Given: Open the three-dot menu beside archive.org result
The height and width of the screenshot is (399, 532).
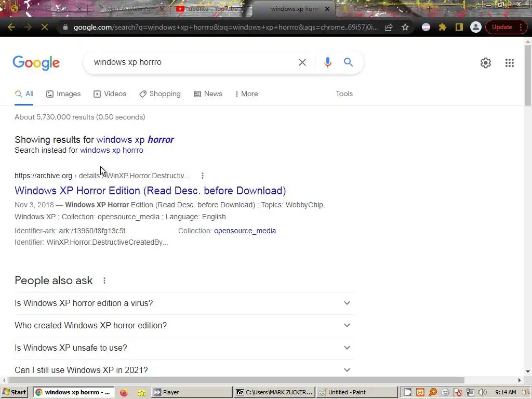Looking at the screenshot, I should coord(203,176).
